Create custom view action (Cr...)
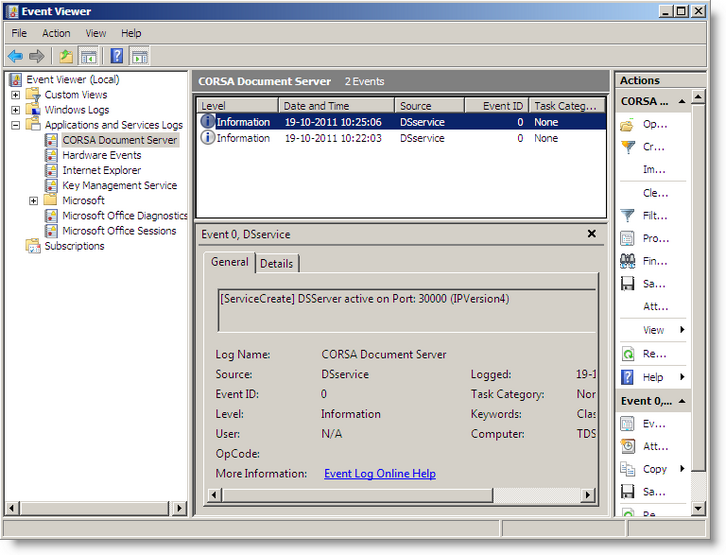The width and height of the screenshot is (726, 555). pyautogui.click(x=653, y=147)
